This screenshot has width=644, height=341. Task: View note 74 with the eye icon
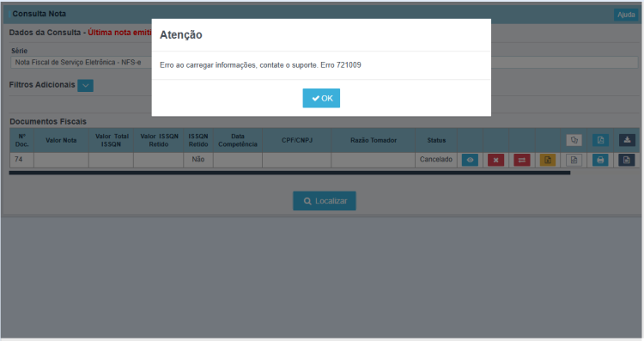pos(470,160)
